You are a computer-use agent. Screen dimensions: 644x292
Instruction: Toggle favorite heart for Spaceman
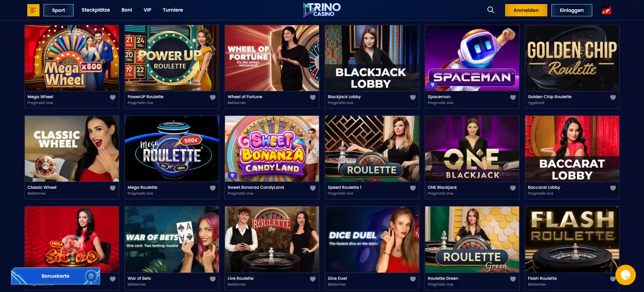click(513, 97)
